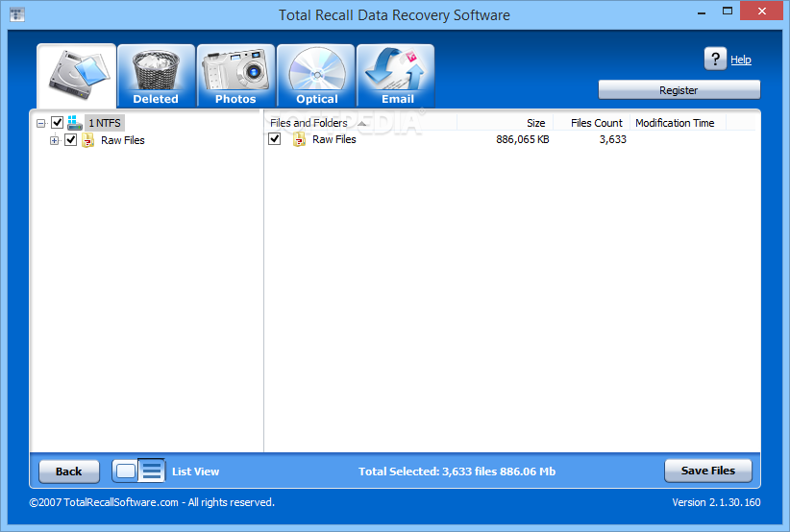Image resolution: width=790 pixels, height=532 pixels.
Task: Open the Help link
Action: coord(741,60)
